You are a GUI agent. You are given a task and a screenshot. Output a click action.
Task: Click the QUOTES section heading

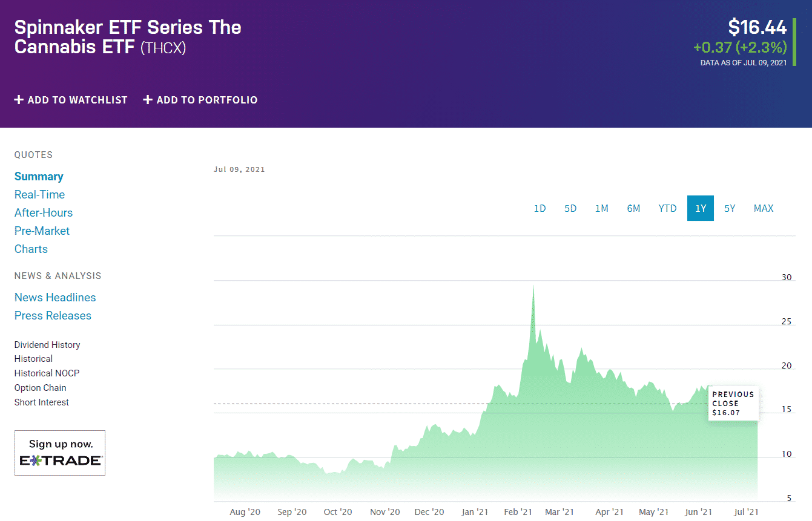click(33, 155)
